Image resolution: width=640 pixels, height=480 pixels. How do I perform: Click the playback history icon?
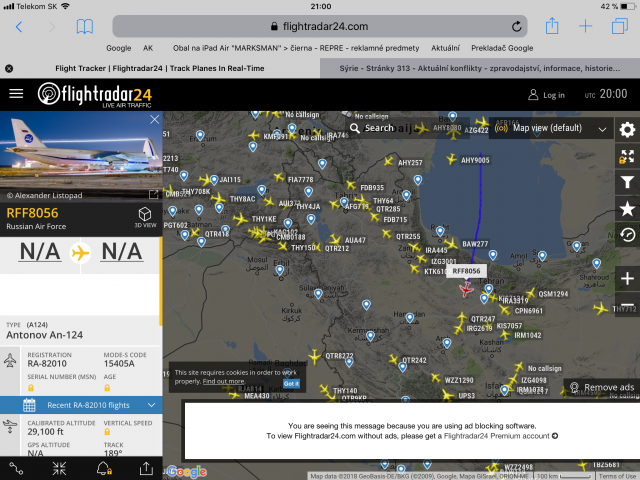click(627, 234)
